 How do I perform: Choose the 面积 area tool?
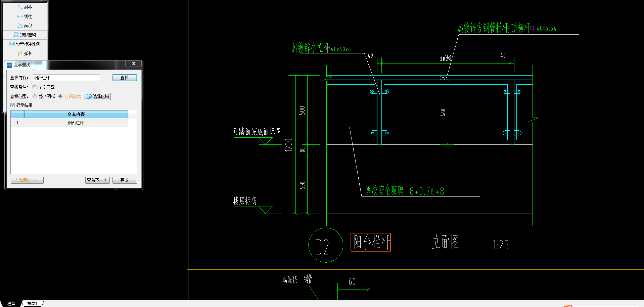coord(25,26)
